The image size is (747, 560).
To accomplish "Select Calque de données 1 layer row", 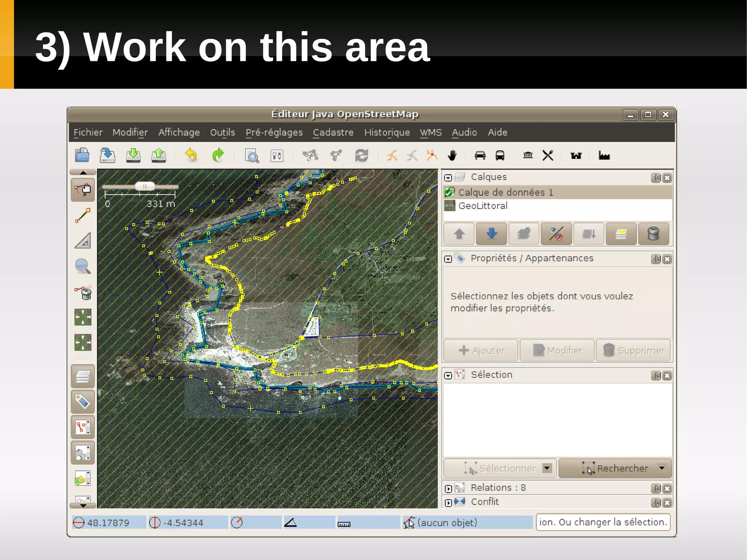I will (558, 192).
